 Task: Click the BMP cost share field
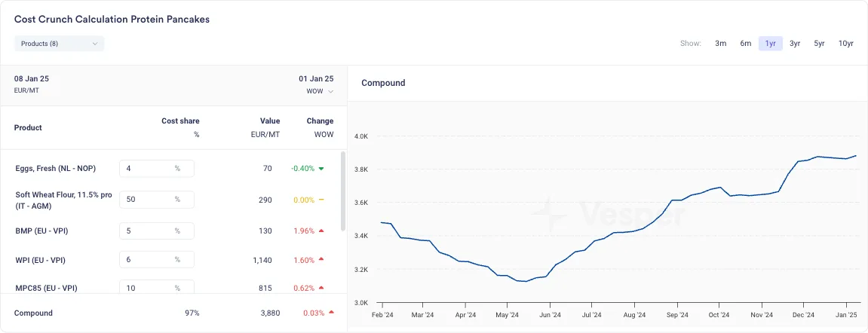[x=157, y=231]
